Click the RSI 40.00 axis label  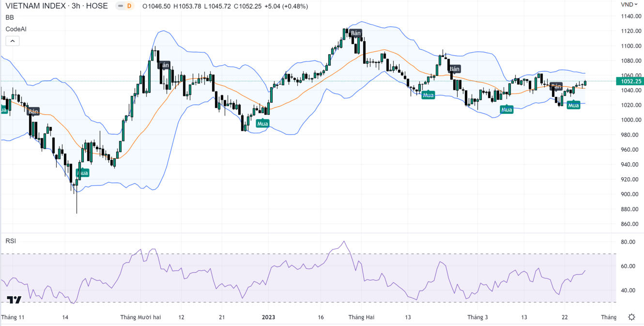coord(629,291)
